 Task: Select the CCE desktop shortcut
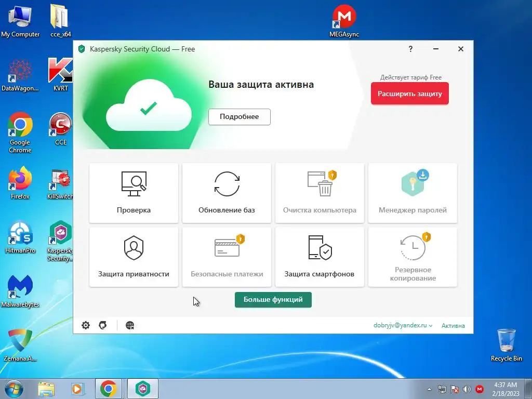coord(60,129)
